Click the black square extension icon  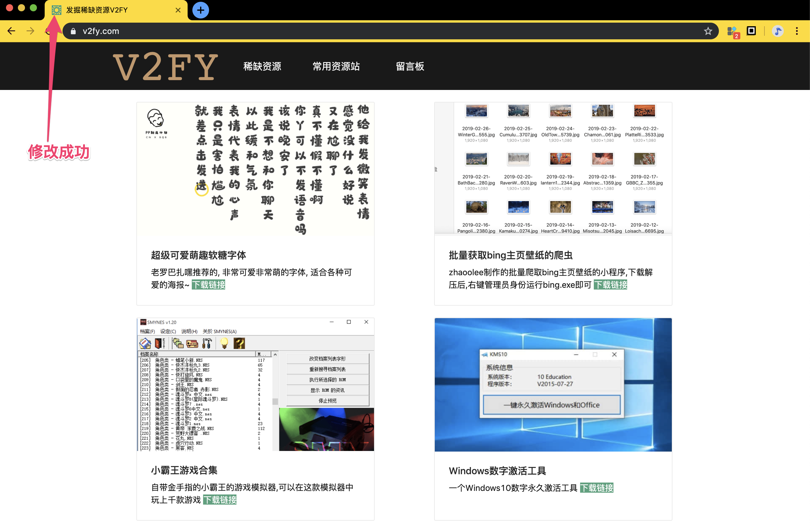pyautogui.click(x=751, y=31)
